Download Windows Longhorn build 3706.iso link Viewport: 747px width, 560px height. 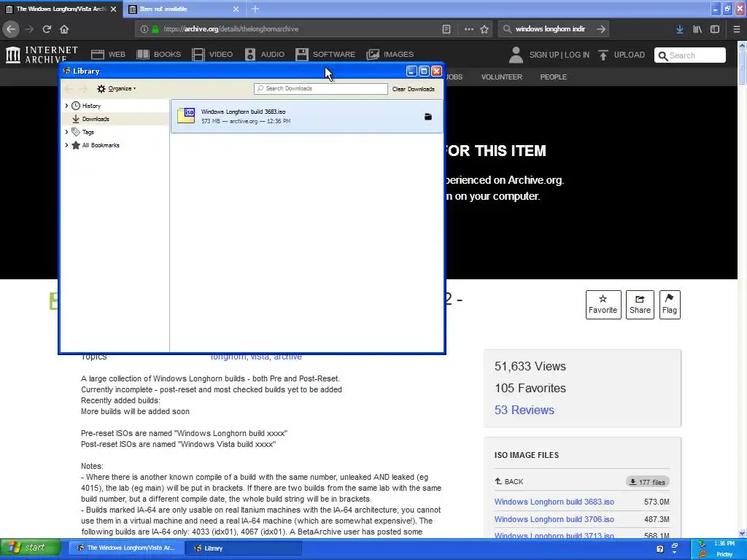pos(554,519)
